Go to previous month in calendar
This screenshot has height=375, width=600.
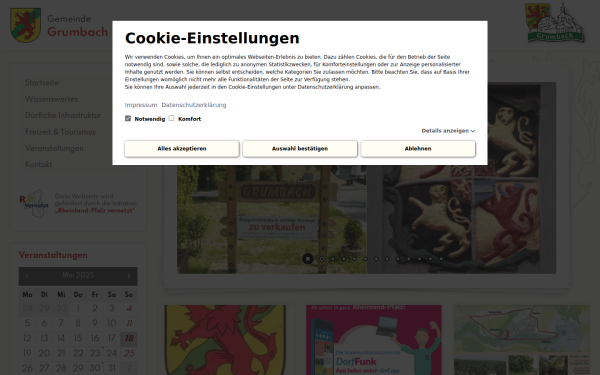point(27,276)
